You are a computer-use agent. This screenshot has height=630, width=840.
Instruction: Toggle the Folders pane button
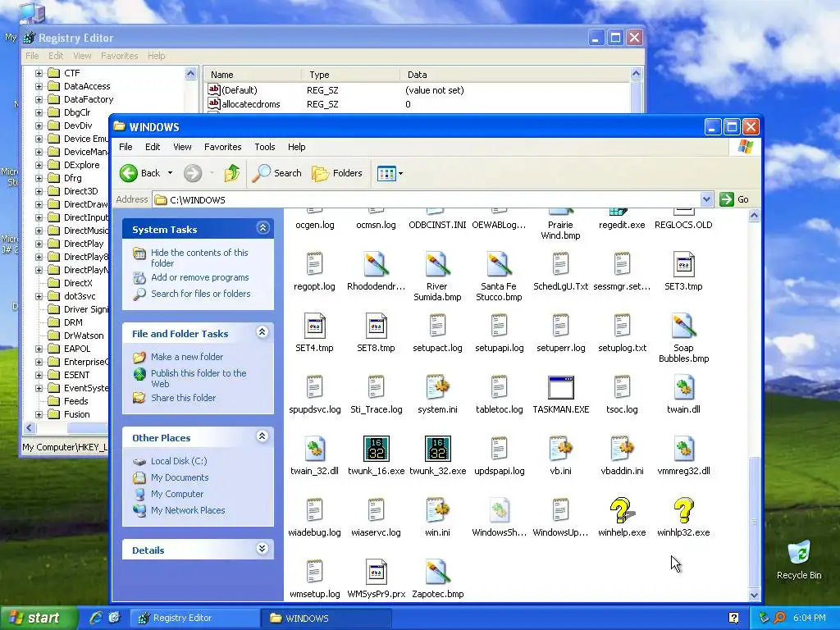(x=337, y=173)
